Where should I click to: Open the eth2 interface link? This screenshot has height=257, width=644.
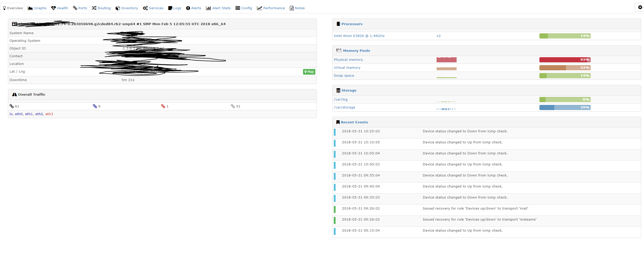(39, 114)
